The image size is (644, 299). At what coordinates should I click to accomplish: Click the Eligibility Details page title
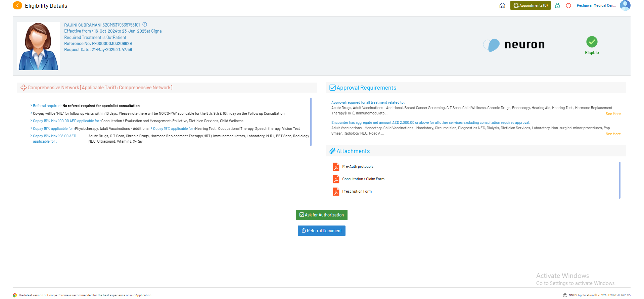click(46, 6)
